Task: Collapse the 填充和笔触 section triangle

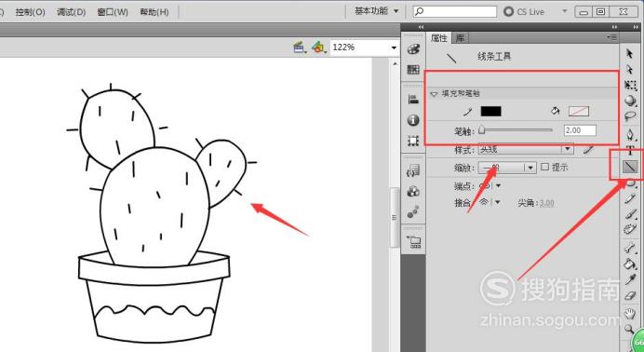Action: [434, 94]
